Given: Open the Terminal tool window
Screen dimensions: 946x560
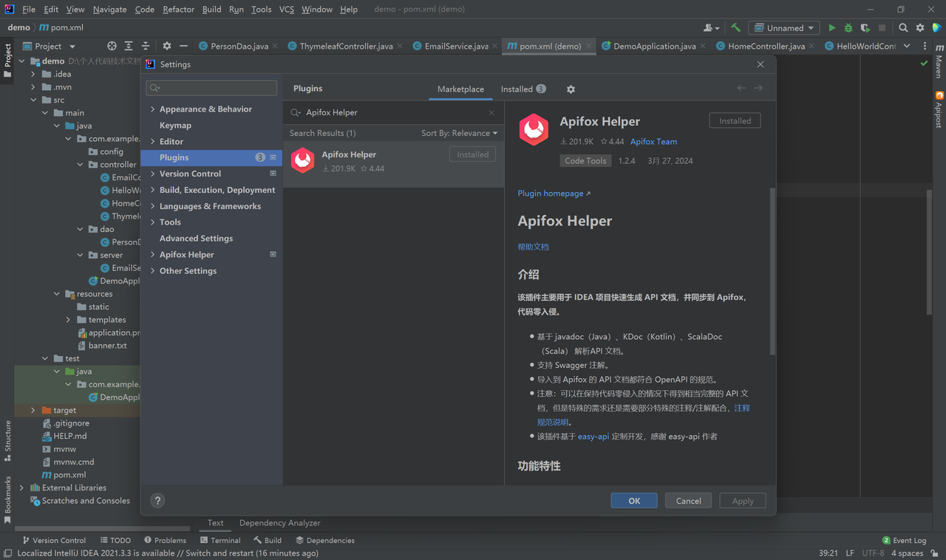Looking at the screenshot, I should point(220,540).
